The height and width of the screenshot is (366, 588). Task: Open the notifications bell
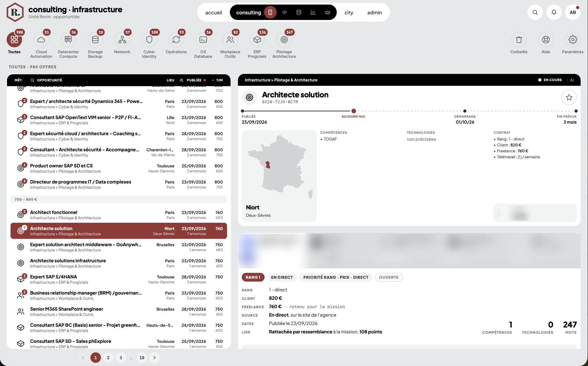(554, 12)
